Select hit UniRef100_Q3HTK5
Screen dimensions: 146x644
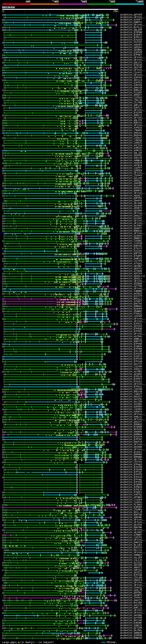(131, 53)
